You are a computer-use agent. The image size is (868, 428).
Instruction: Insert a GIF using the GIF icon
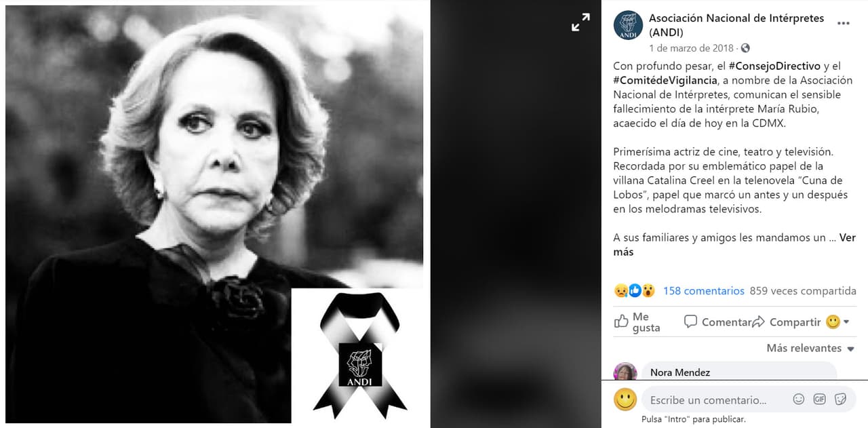(819, 400)
